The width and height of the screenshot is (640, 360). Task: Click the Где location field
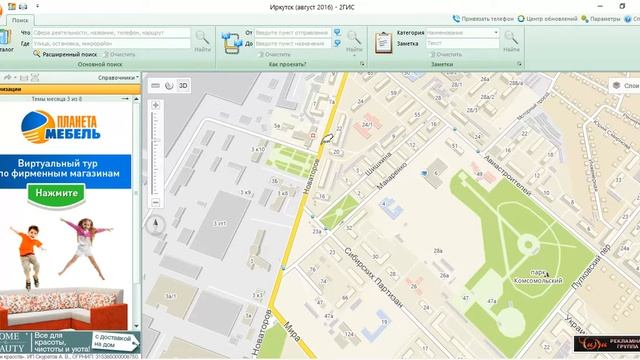(111, 43)
